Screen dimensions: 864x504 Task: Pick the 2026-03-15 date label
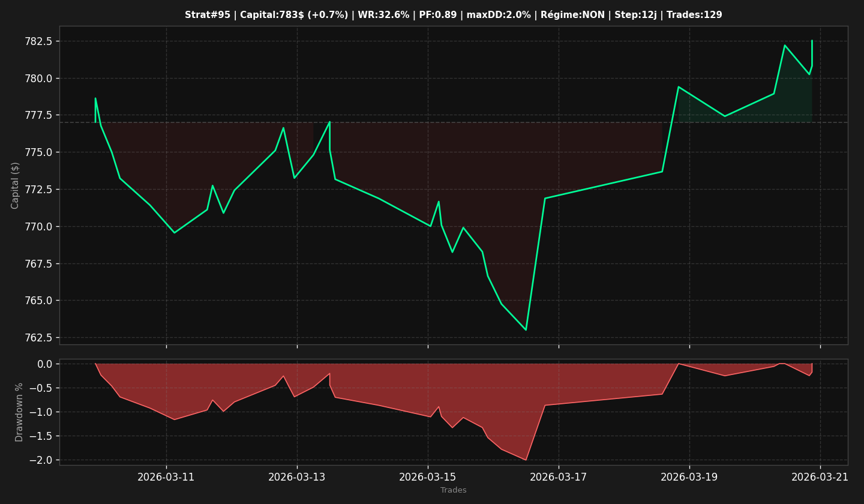[x=428, y=477]
